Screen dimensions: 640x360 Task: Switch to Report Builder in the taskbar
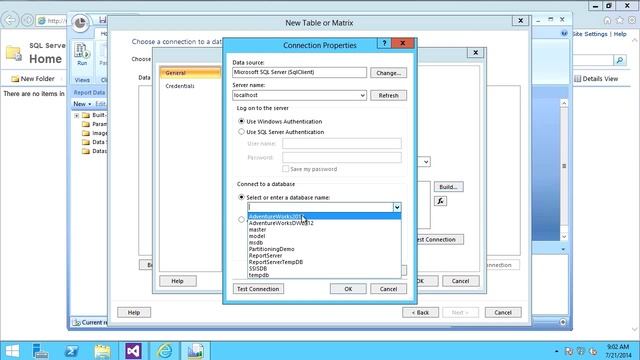[196, 351]
